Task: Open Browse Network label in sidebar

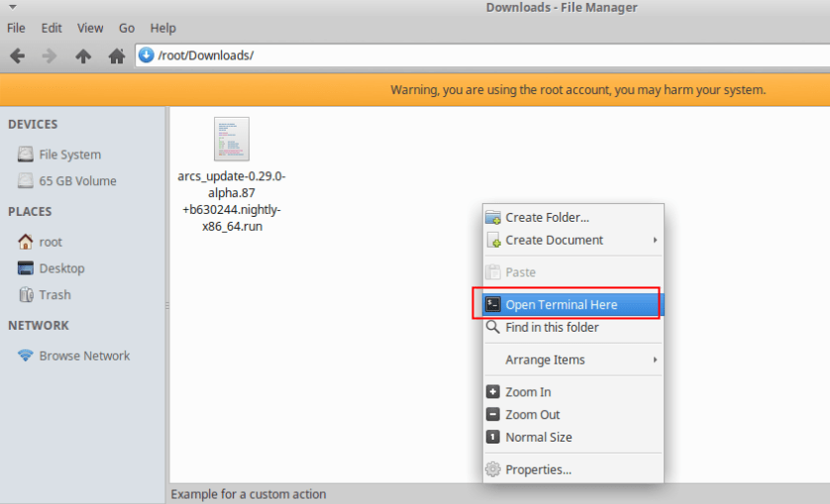Action: [84, 355]
